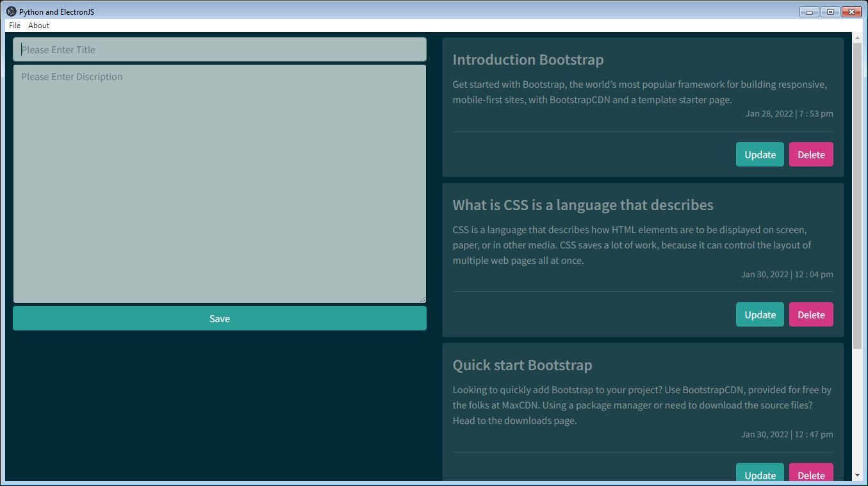Open the File menu
The height and width of the screenshot is (486, 868).
click(x=15, y=26)
